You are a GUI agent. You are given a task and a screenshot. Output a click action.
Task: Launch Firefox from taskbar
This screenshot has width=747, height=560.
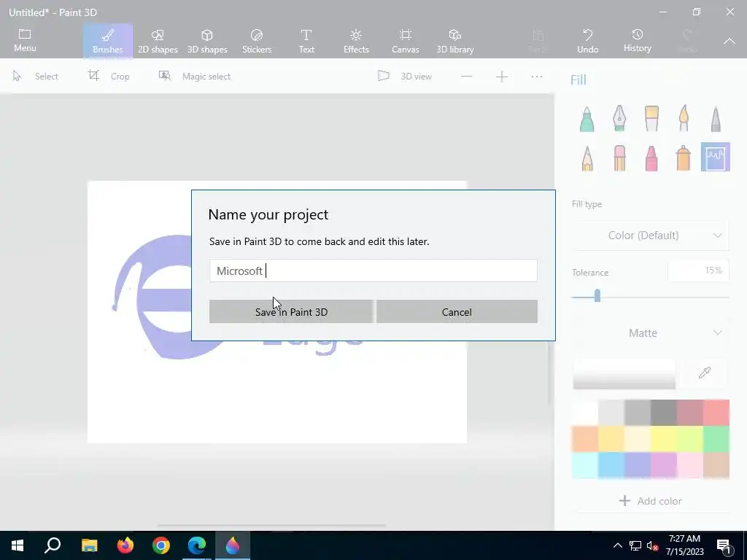[125, 545]
